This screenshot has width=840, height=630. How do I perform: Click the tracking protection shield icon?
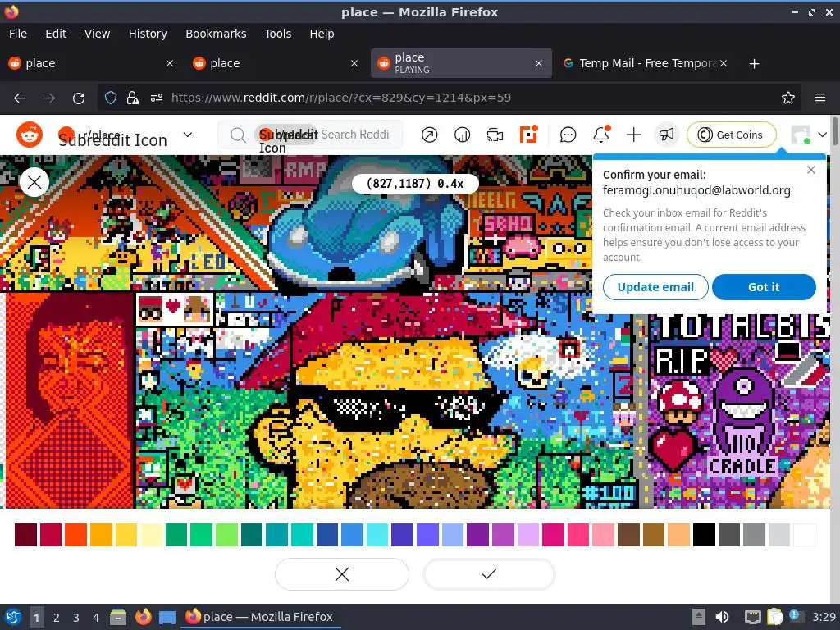tap(111, 98)
